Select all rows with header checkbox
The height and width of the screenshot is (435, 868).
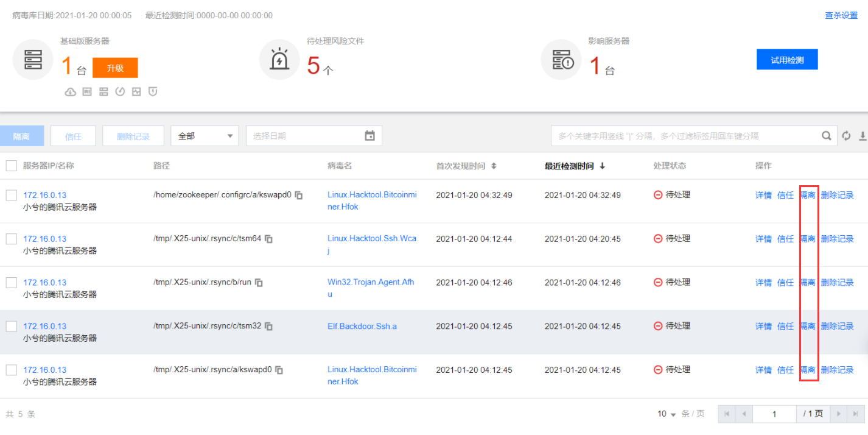(x=11, y=166)
